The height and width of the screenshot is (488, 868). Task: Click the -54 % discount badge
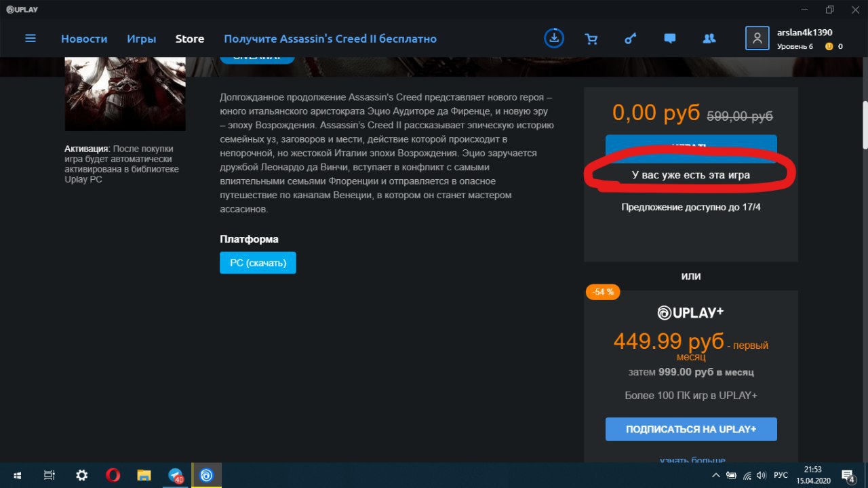(603, 293)
